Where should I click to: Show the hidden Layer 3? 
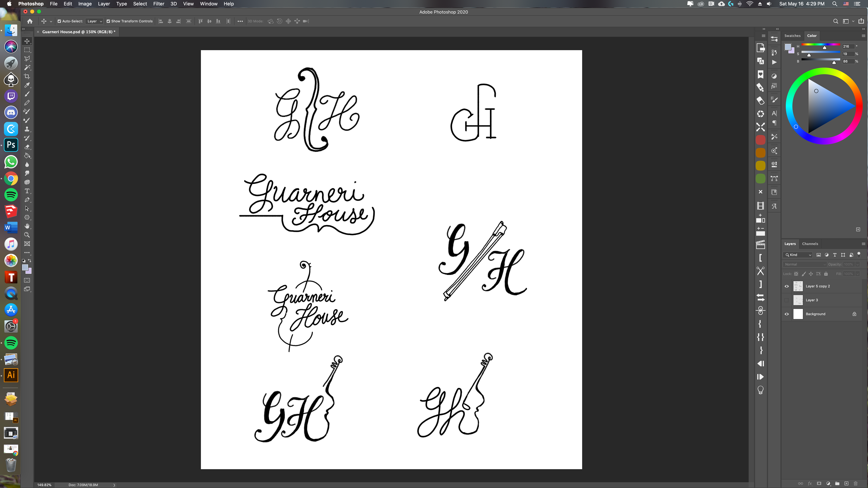(787, 300)
